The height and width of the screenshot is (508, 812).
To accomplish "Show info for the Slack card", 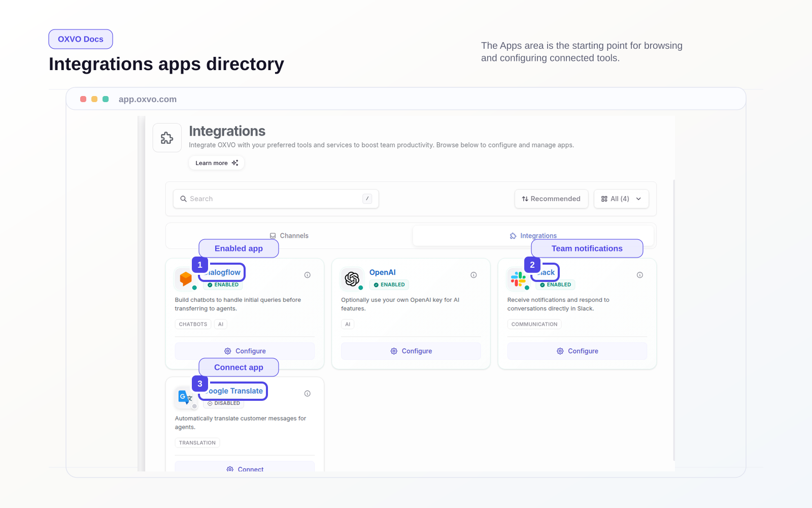I will [x=640, y=275].
